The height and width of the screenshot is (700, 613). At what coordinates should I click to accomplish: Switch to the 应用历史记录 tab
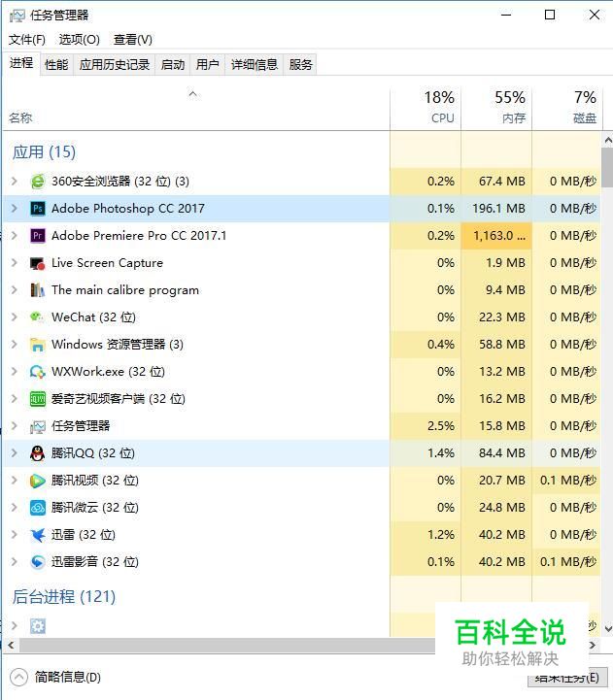[115, 65]
